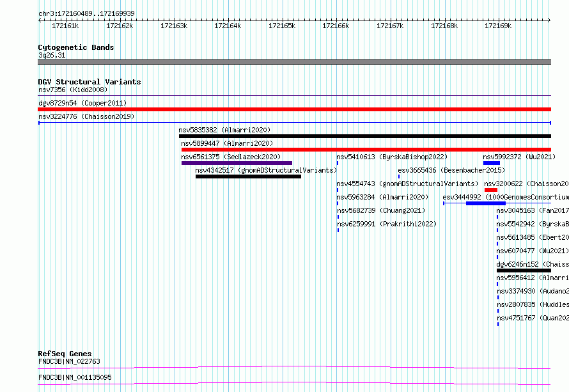The image size is (569, 392).
Task: Select the purple nsv6561375 (Sedlazeck2020) bar
Action: 237,163
